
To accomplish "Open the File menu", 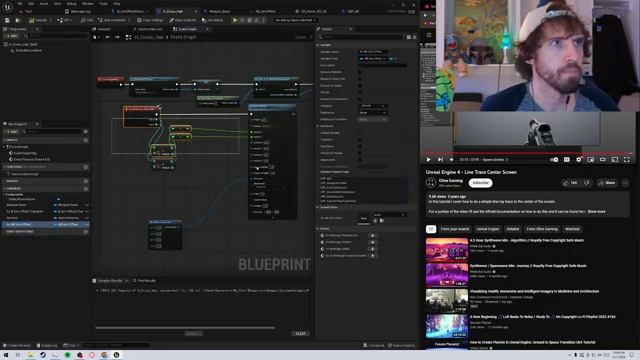I will tap(20, 4).
